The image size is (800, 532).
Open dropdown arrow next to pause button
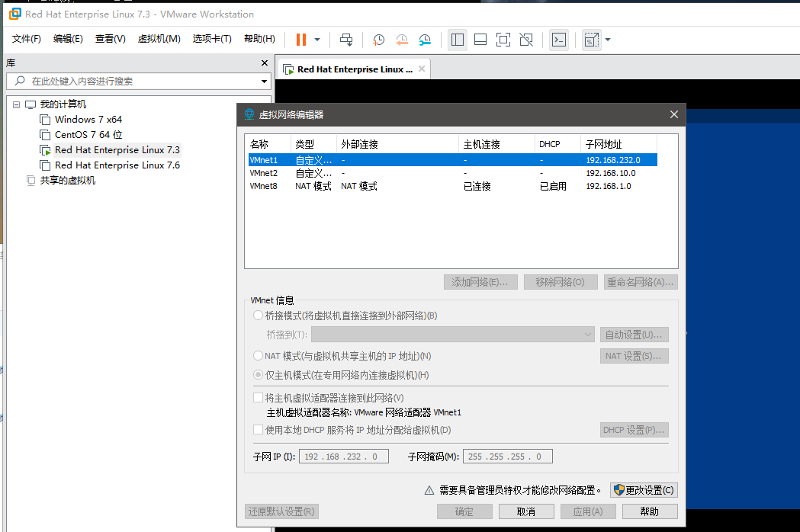pyautogui.click(x=317, y=40)
